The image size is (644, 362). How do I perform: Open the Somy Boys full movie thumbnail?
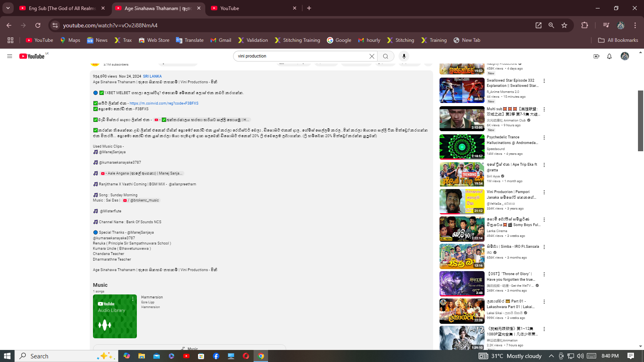click(x=462, y=229)
